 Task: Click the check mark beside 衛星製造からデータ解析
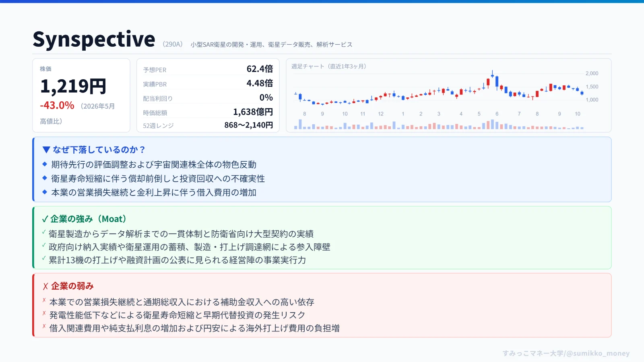point(44,232)
